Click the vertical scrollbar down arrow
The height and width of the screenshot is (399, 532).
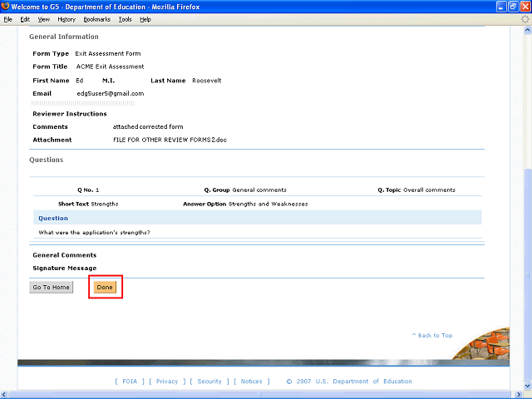click(528, 386)
